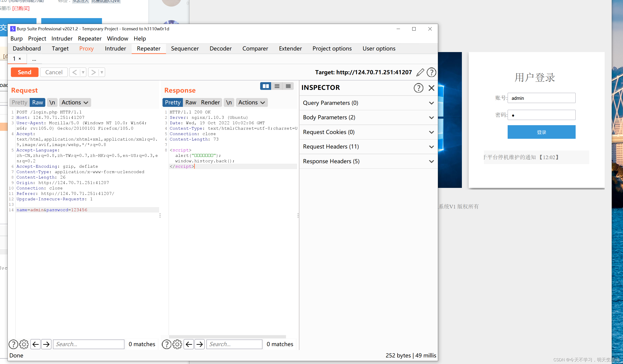The width and height of the screenshot is (623, 364).
Task: Switch to the Extender tab
Action: click(290, 49)
